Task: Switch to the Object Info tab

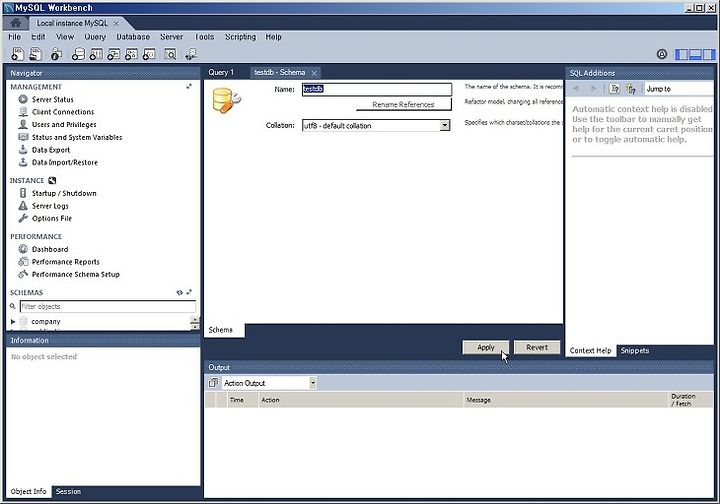Action: (28, 492)
